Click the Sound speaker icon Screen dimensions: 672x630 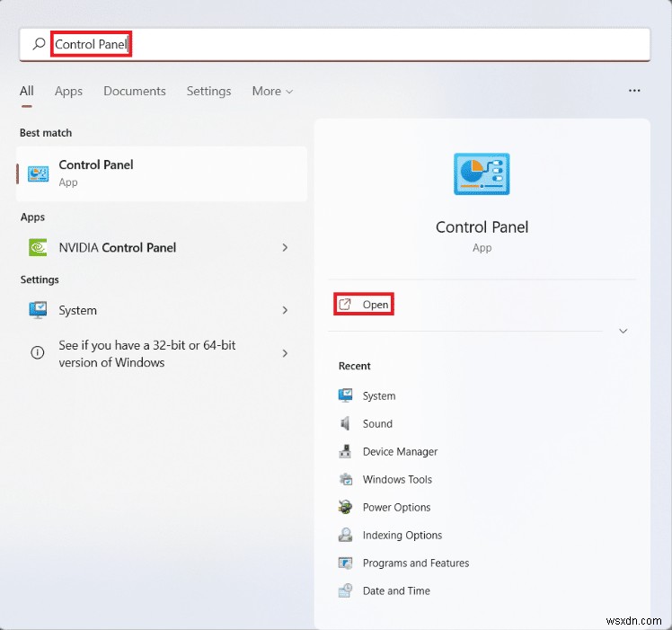point(345,423)
